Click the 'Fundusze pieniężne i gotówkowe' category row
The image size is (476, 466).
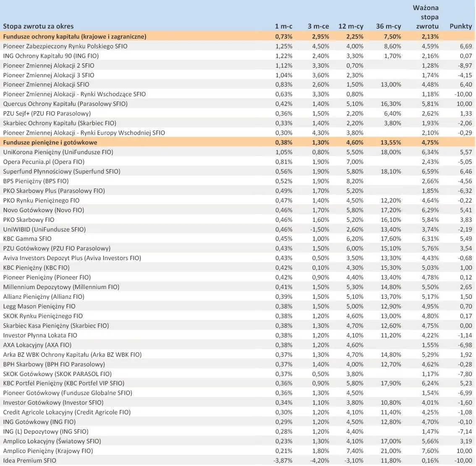pos(238,142)
